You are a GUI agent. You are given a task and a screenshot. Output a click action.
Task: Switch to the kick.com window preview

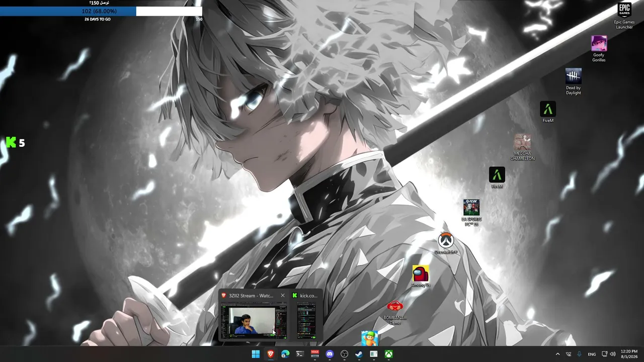pos(306,316)
